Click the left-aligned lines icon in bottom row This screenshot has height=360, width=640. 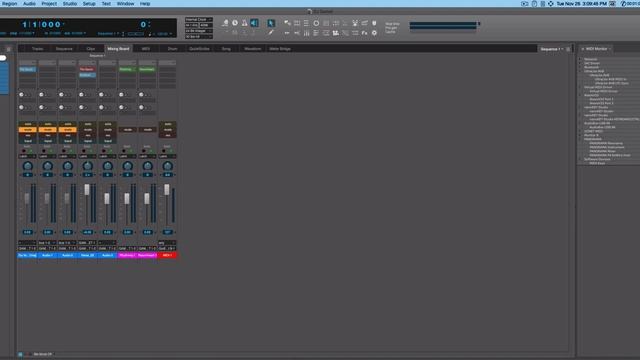[x=316, y=33]
